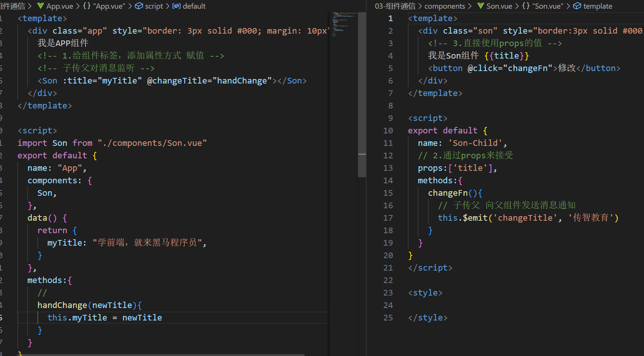Click the Vue icon beside App.vue breadcrumb

(40, 6)
